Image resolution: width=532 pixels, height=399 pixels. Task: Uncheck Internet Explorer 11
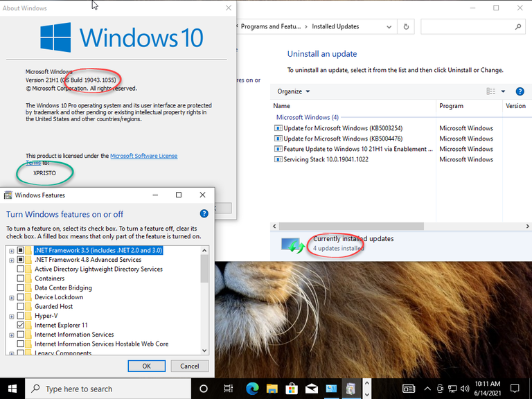21,325
